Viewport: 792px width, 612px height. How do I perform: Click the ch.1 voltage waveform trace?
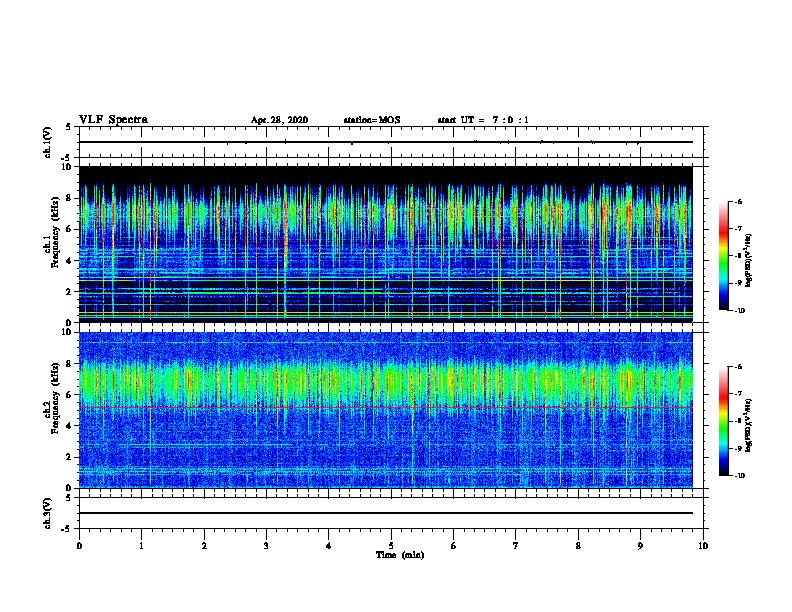coord(385,142)
